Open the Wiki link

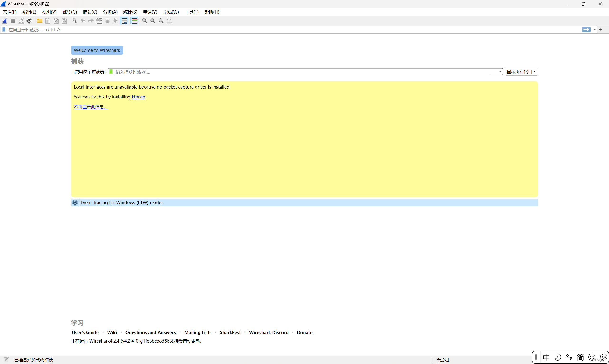pos(112,332)
